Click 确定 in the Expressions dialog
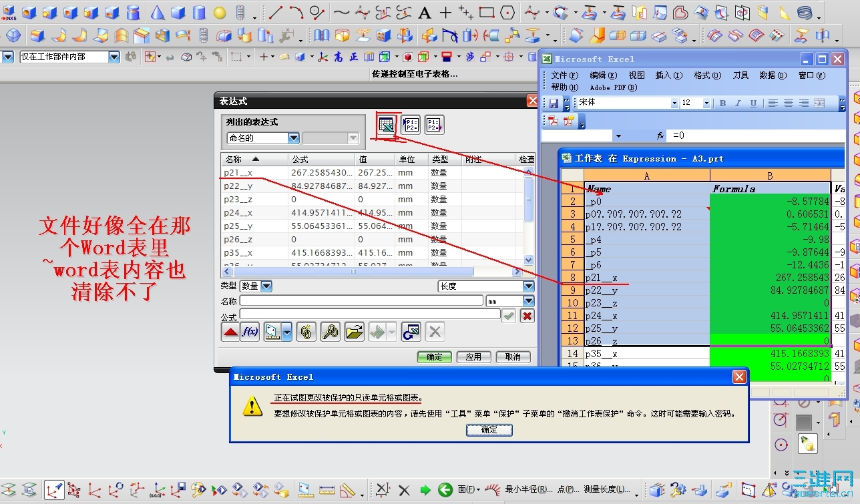Viewport: 860px width, 504px height. pyautogui.click(x=434, y=357)
